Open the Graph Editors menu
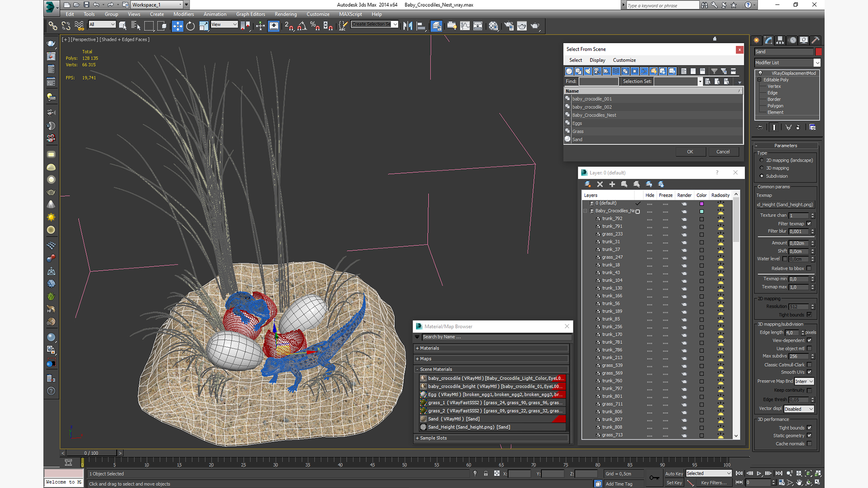The image size is (868, 488). click(250, 14)
